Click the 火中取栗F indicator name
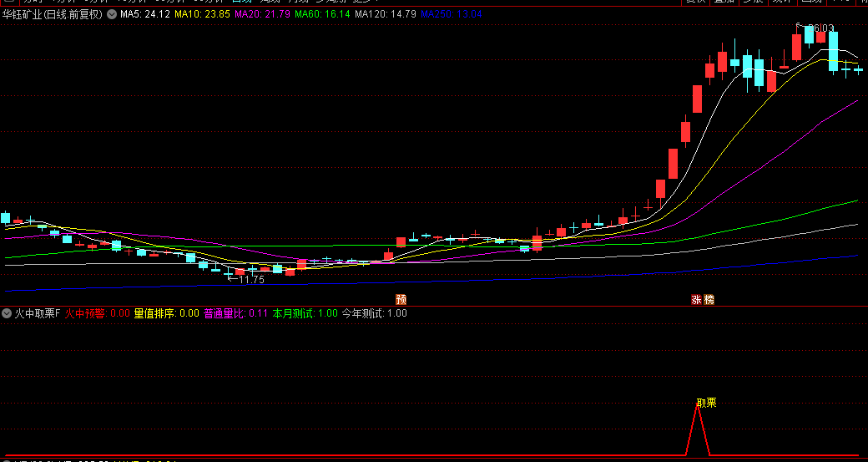The image size is (868, 462). tap(37, 313)
